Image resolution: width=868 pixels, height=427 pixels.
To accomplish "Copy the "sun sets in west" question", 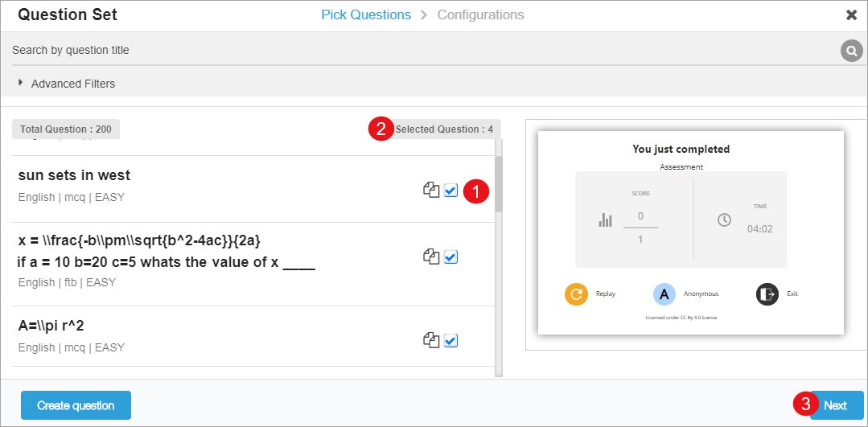I will [x=431, y=191].
